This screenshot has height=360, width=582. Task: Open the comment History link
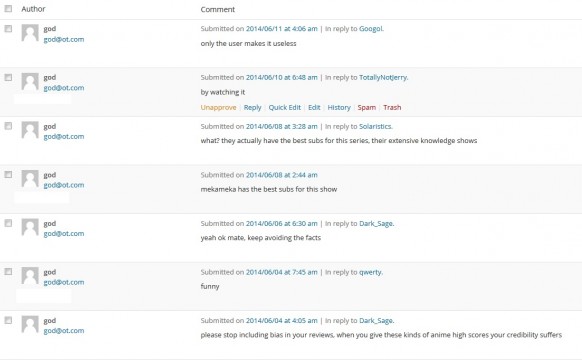[x=339, y=108]
